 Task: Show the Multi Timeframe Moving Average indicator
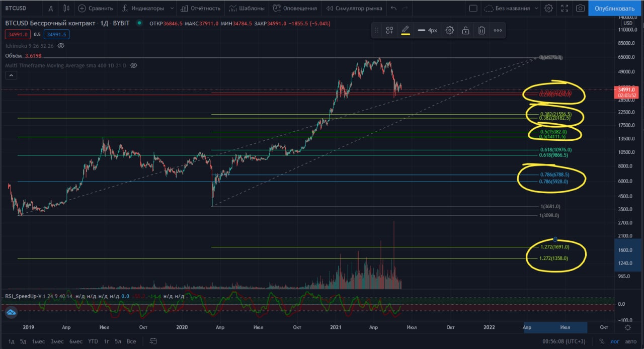point(133,65)
